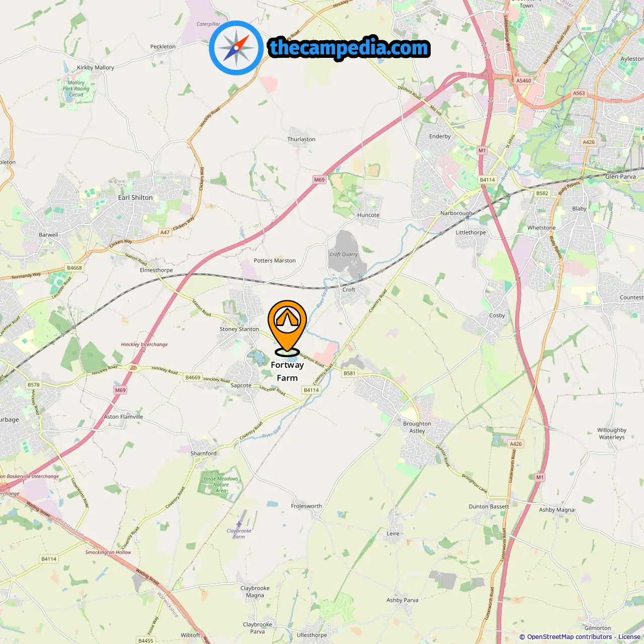
Task: Click the Croft Quarry marker icon
Action: click(x=354, y=263)
